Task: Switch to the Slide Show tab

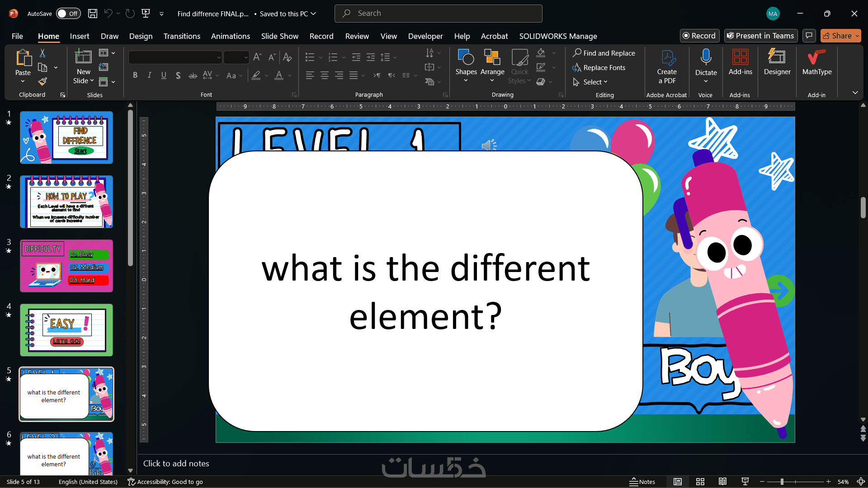Action: click(x=279, y=36)
